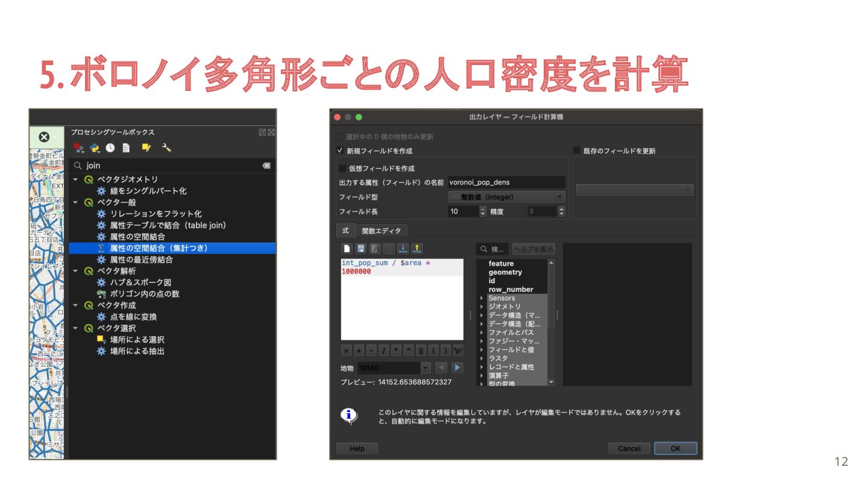This screenshot has width=868, height=488.
Task: Collapse the ベクタ作成 group
Action: click(75, 305)
